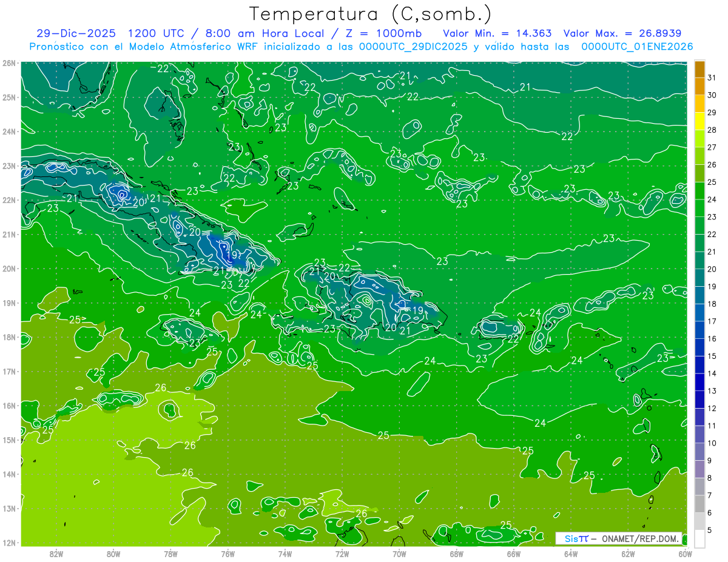The width and height of the screenshot is (728, 562).
Task: Click the color scale value 18
Action: pyautogui.click(x=712, y=304)
